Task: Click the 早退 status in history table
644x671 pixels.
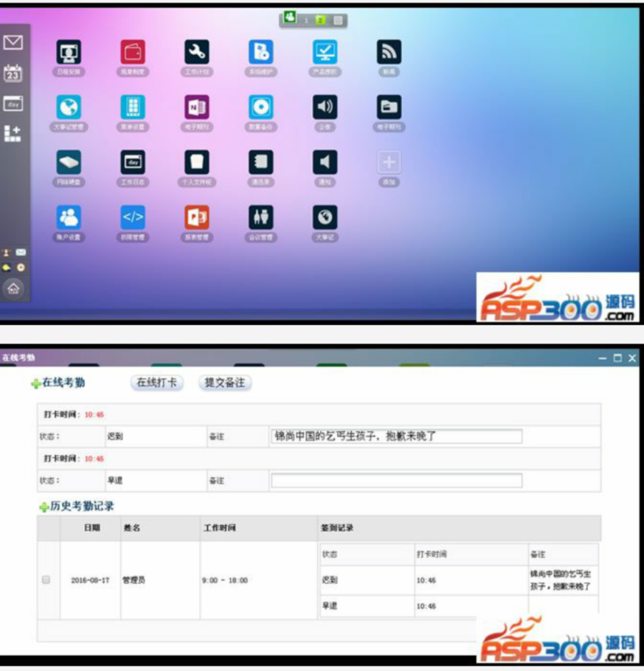Action: (330, 605)
